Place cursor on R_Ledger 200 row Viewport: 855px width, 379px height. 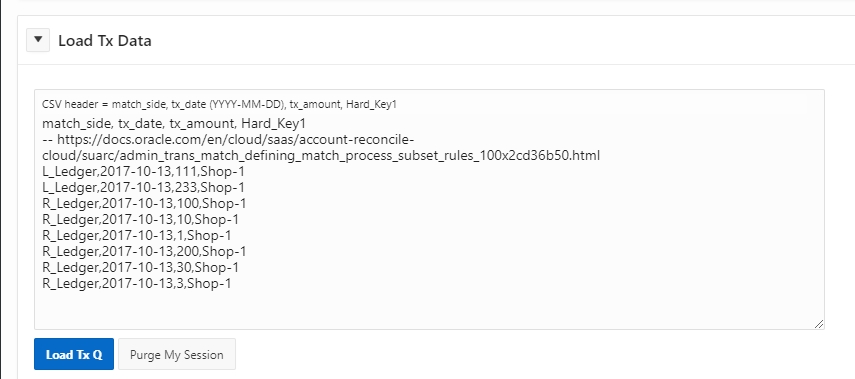[144, 251]
